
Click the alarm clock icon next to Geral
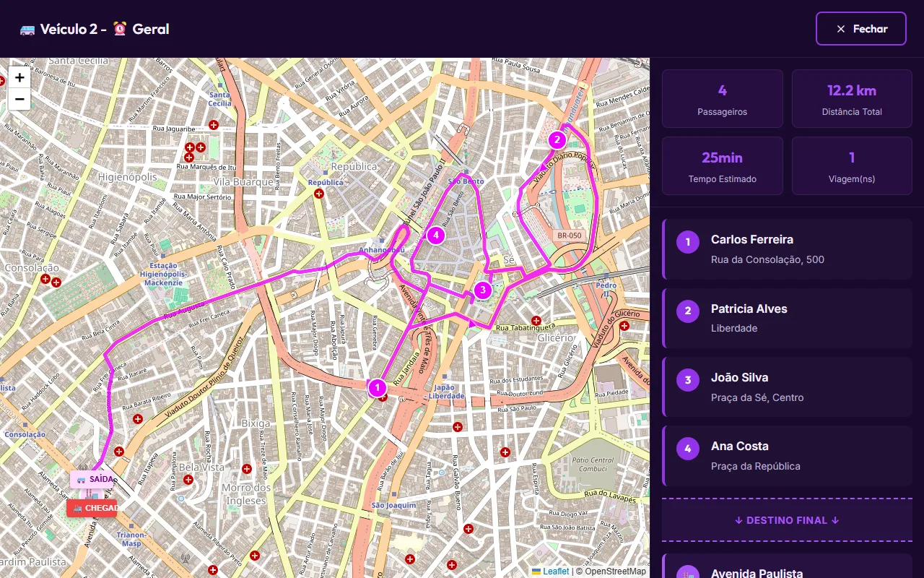[x=120, y=29]
